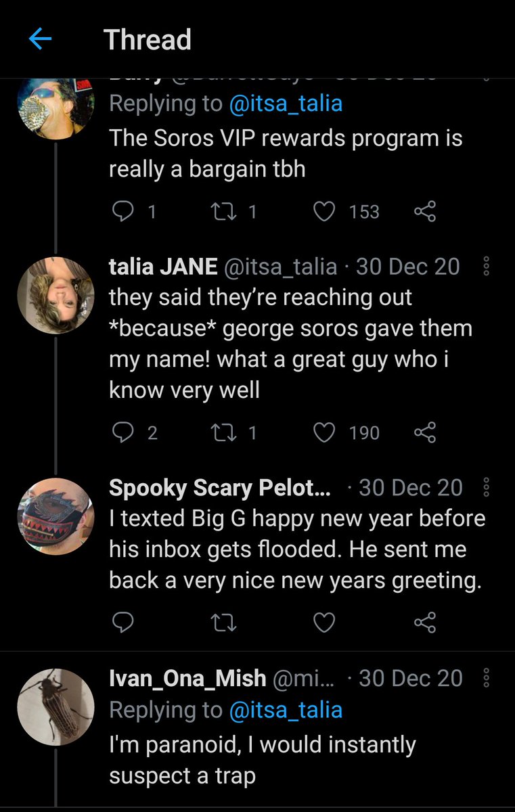Share the Big G new year tweet
This screenshot has height=812, width=515.
pyautogui.click(x=424, y=623)
